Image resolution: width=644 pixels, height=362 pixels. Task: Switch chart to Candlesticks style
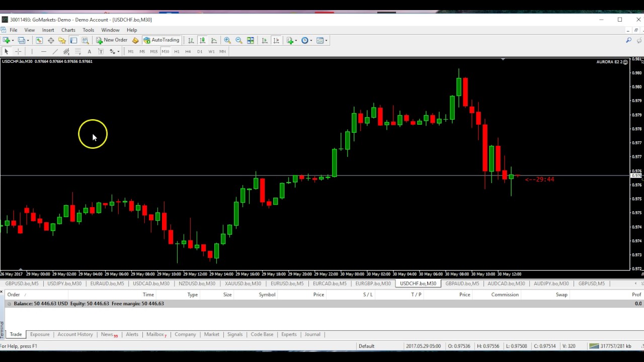click(202, 40)
